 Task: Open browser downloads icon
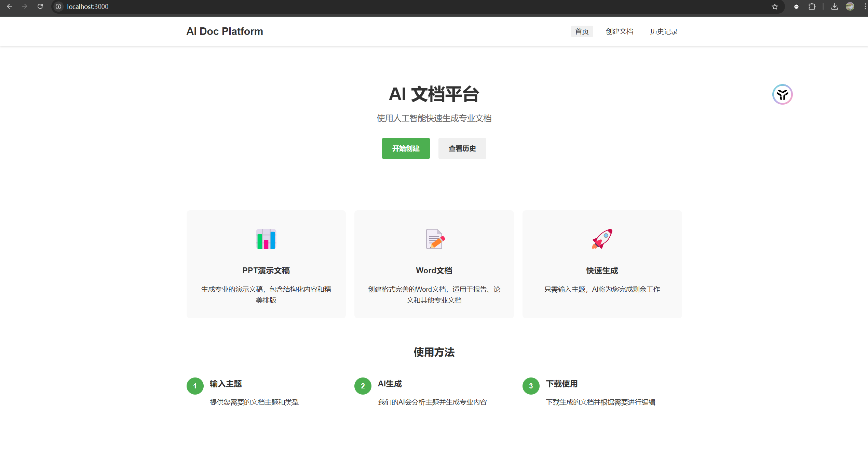point(835,6)
